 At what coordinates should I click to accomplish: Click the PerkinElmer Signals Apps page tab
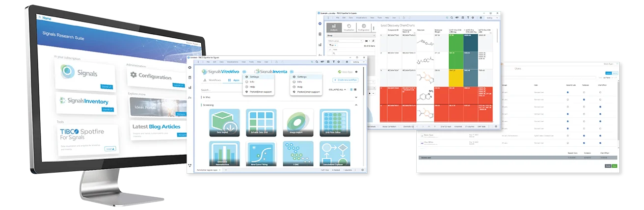click(209, 170)
